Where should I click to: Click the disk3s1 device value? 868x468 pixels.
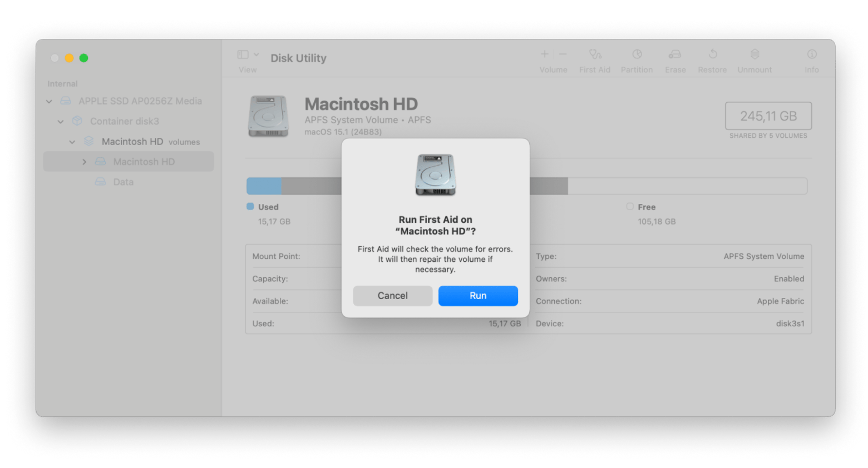(x=790, y=323)
